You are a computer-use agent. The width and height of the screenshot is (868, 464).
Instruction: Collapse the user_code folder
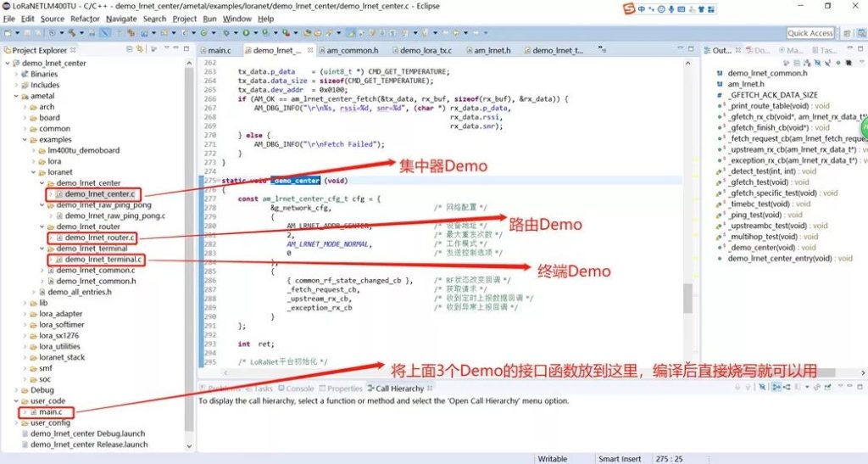pos(16,401)
